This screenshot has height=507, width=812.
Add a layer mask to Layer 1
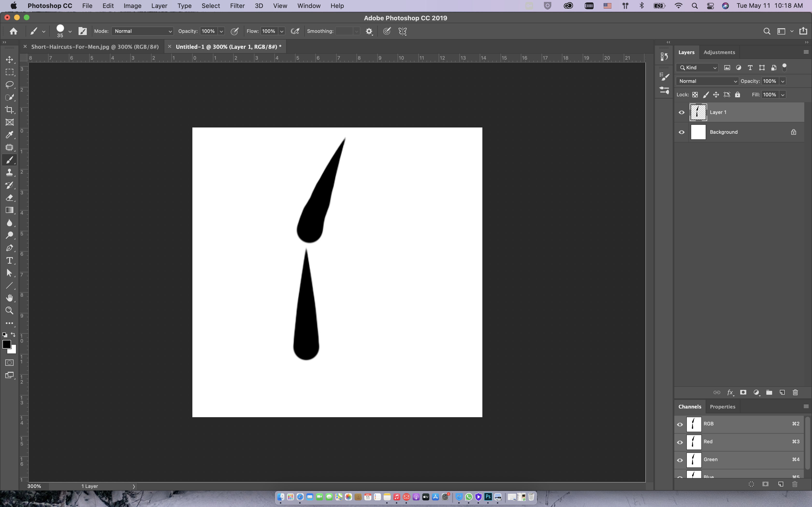pyautogui.click(x=743, y=392)
